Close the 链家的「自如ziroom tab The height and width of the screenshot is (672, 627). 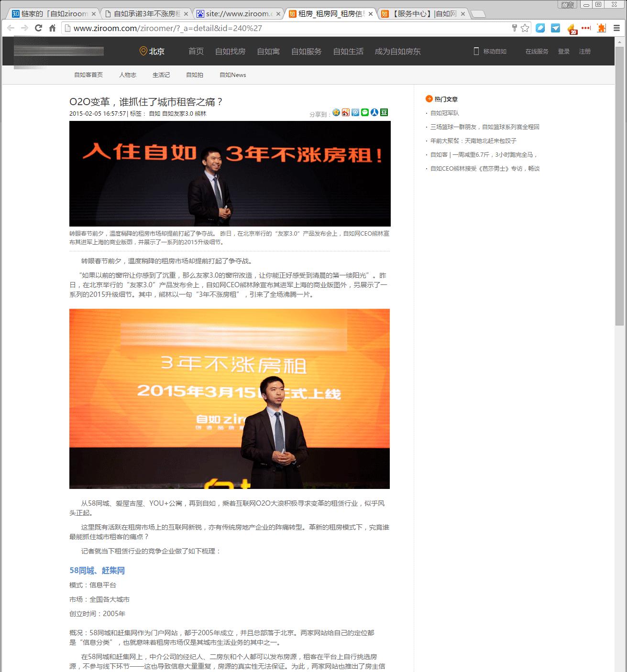(94, 14)
